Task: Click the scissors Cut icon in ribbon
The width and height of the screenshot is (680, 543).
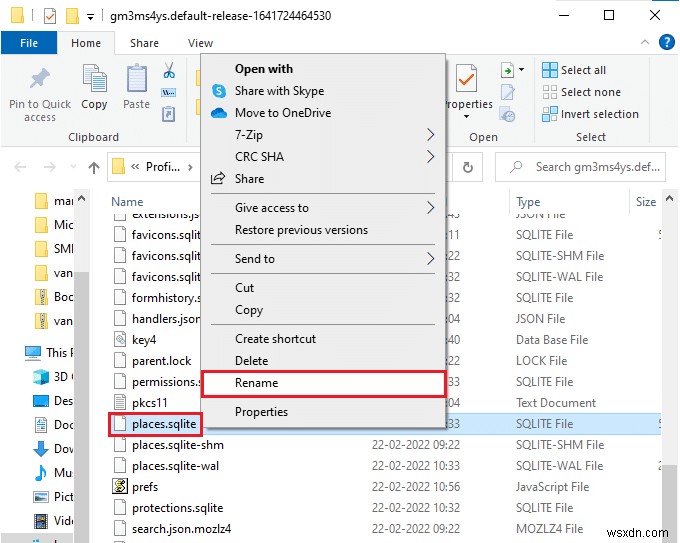Action: pos(169,70)
